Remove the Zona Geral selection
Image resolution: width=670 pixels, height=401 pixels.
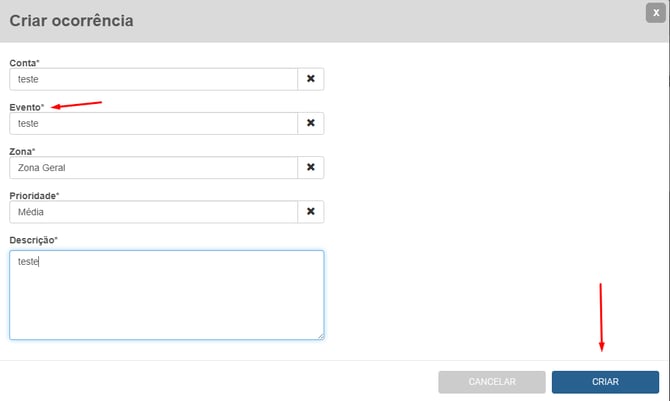(x=310, y=168)
